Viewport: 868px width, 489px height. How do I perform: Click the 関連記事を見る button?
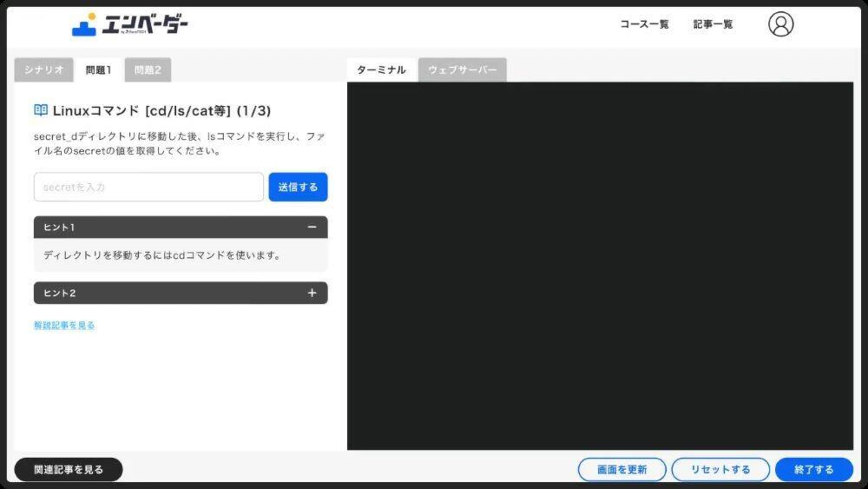pos(68,469)
